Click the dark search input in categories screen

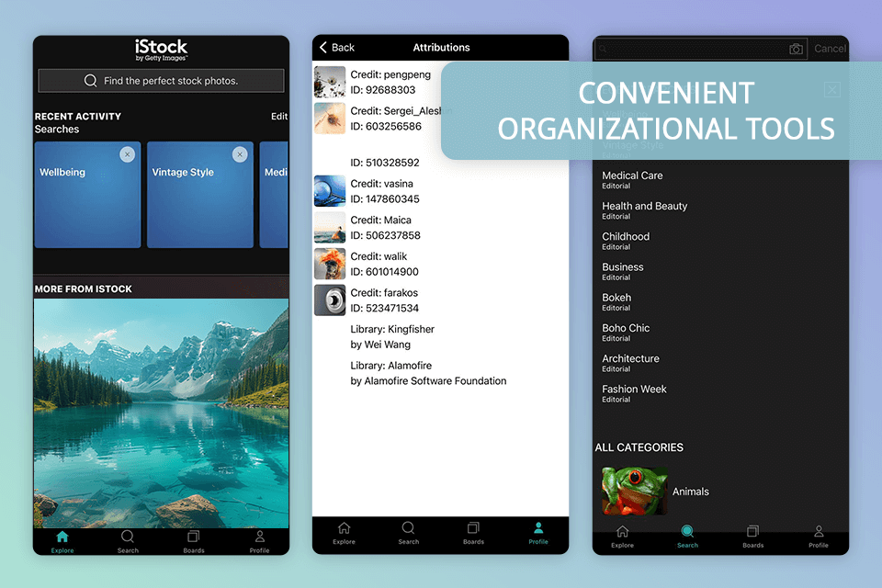tap(701, 49)
